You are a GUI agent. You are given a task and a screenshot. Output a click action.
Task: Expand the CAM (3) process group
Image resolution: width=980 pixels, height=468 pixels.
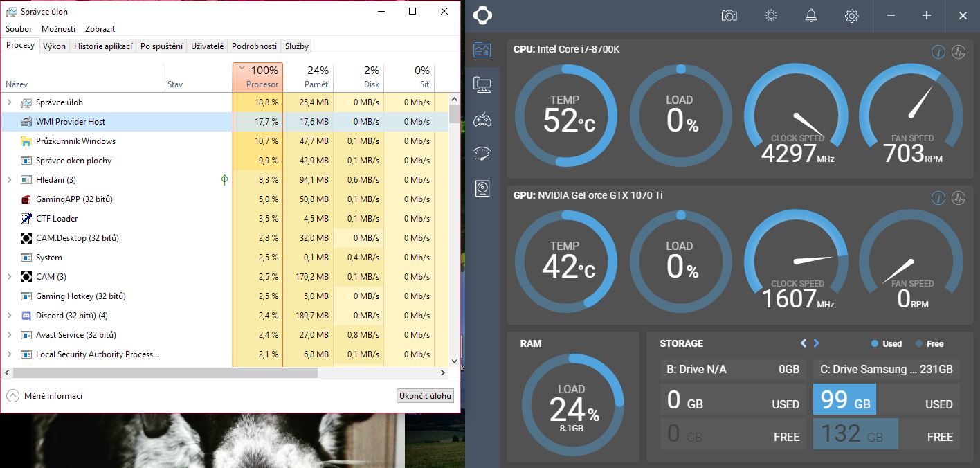point(9,277)
